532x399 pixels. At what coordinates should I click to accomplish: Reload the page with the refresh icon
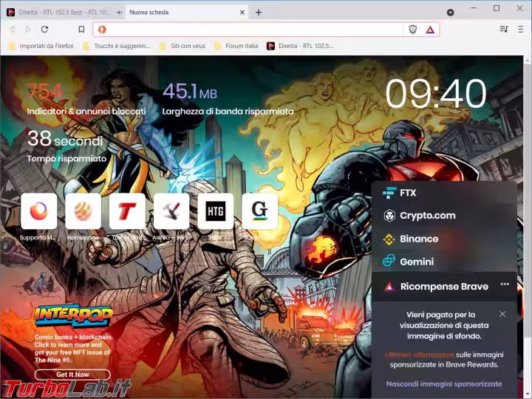[x=45, y=30]
